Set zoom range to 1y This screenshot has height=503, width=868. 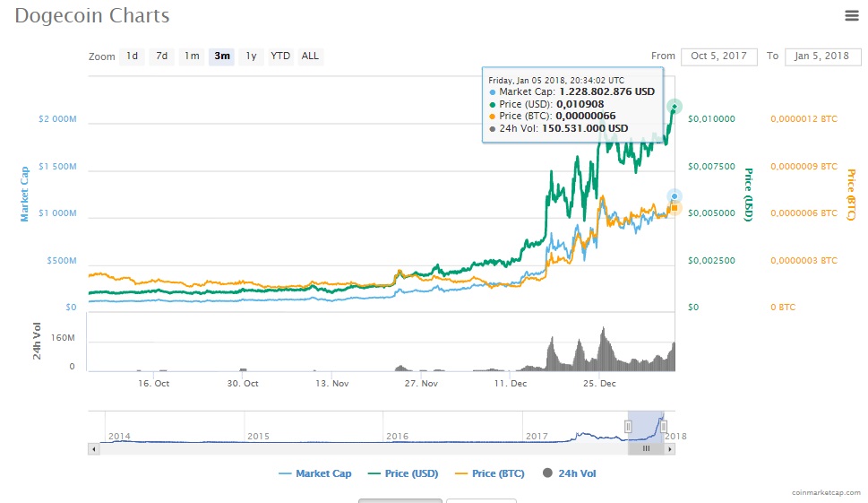[252, 56]
